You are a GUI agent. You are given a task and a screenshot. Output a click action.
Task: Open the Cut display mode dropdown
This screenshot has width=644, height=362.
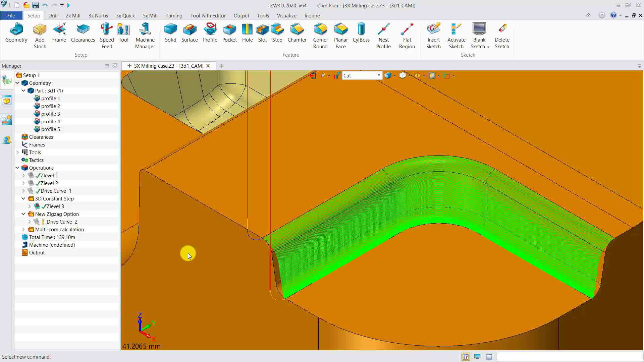click(379, 75)
